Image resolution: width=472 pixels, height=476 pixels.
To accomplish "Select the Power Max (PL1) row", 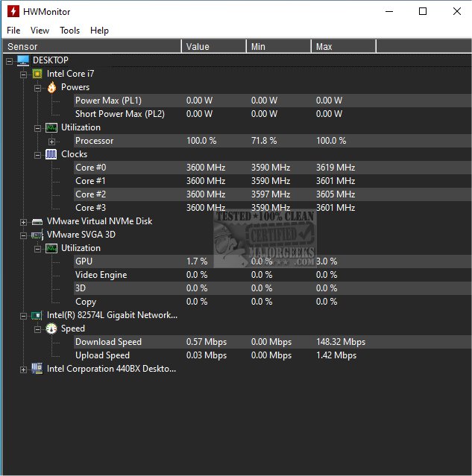I will coord(272,101).
